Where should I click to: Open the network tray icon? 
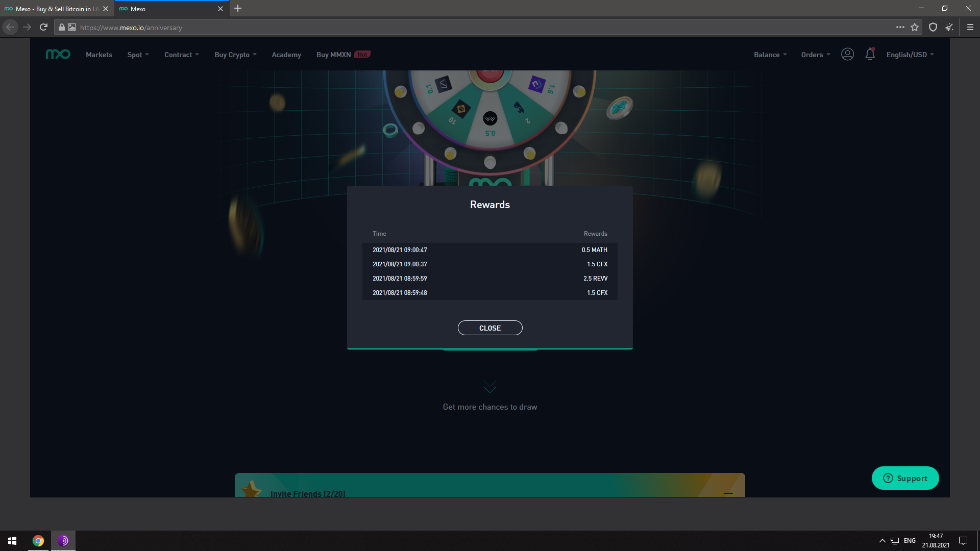point(895,541)
